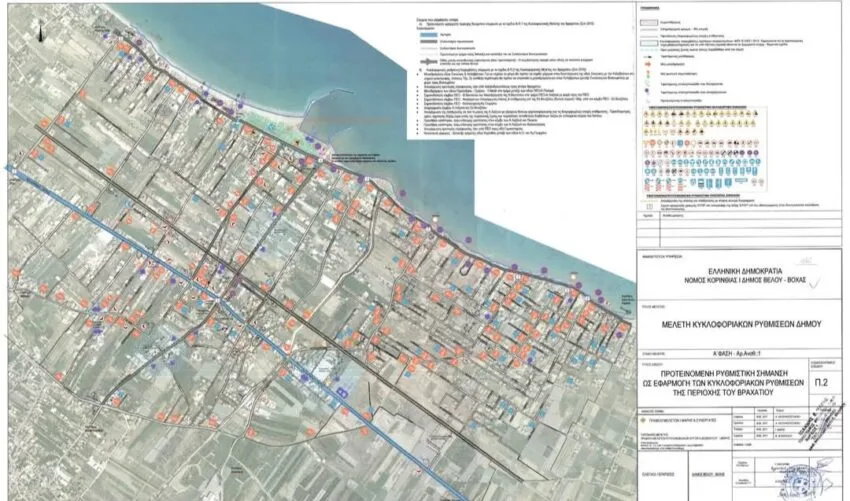Viewport: 850px width, 501px height.
Task: Select the blue line legend swatch
Action: (430, 34)
